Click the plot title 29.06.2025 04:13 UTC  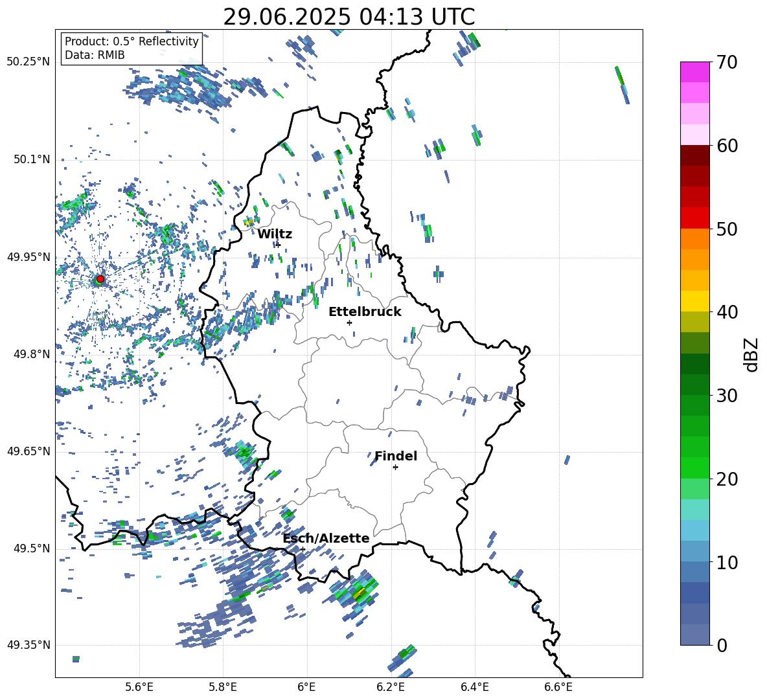tap(349, 17)
